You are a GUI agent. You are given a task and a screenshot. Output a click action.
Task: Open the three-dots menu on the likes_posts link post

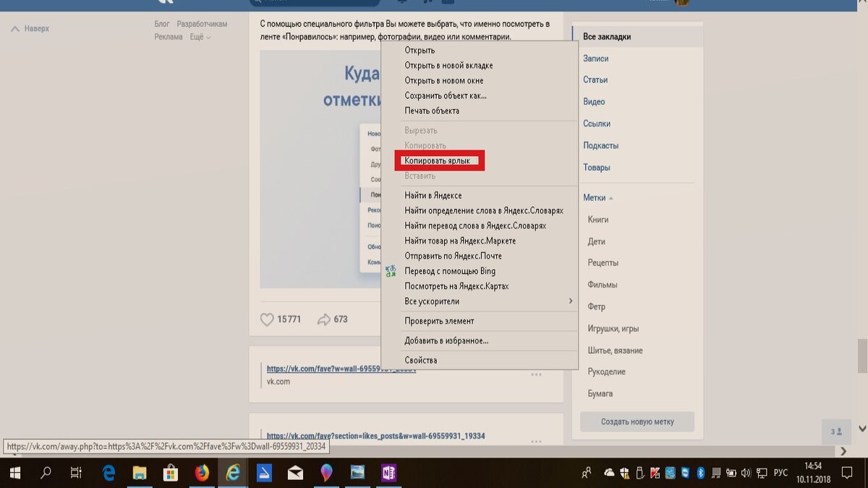pyautogui.click(x=536, y=441)
